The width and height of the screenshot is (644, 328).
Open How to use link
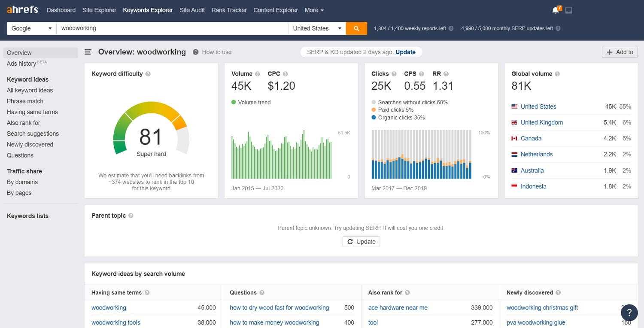217,52
